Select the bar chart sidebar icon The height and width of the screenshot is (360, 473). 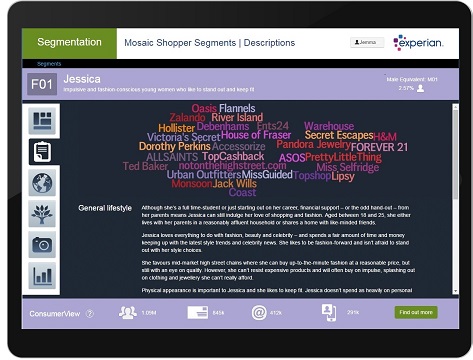tap(42, 276)
